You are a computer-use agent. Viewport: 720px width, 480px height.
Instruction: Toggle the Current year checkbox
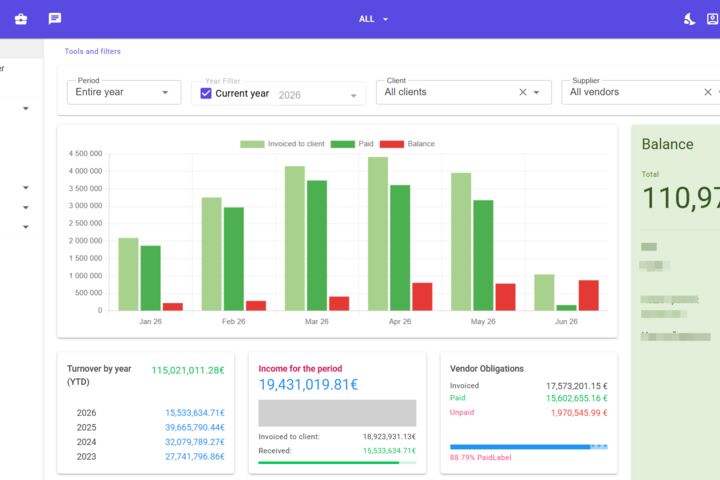(206, 93)
